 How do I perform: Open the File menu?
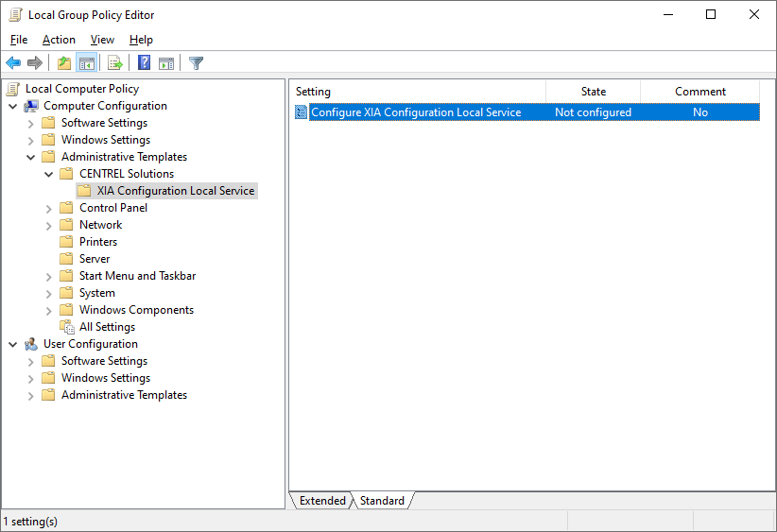[x=19, y=40]
